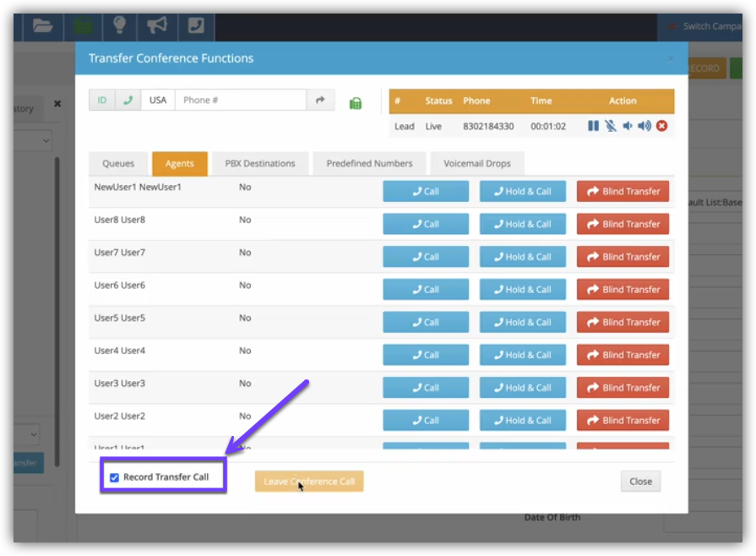Open the USA country selector

point(158,100)
